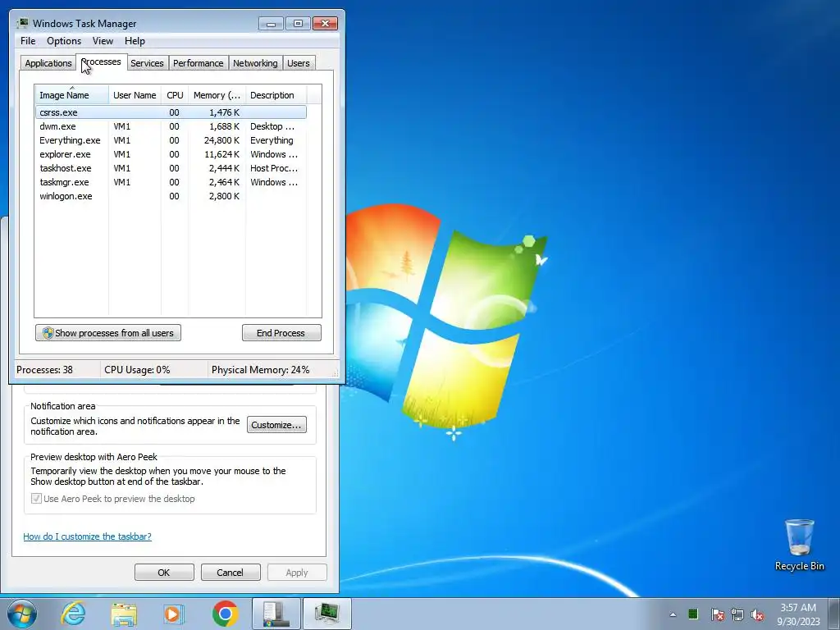840x630 pixels.
Task: Select the Task Manager taskbar button
Action: [327, 614]
